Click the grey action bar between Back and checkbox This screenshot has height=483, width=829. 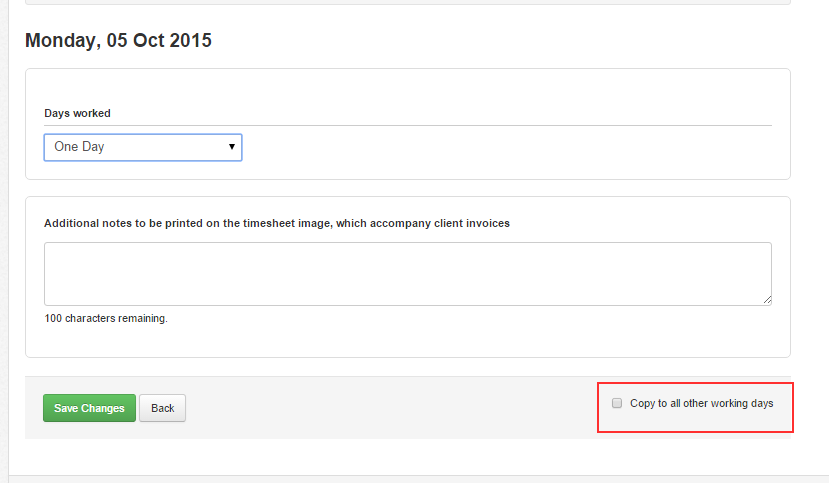point(391,408)
